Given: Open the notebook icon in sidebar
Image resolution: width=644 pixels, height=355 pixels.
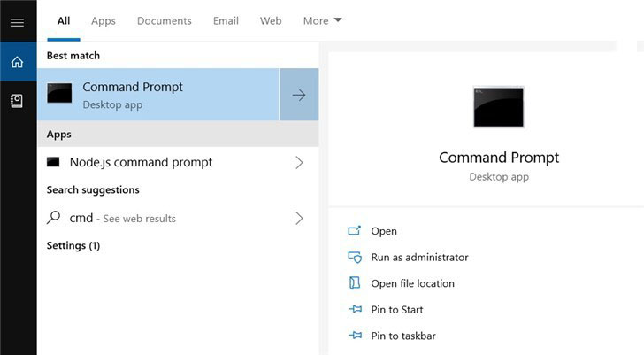Looking at the screenshot, I should point(17,101).
